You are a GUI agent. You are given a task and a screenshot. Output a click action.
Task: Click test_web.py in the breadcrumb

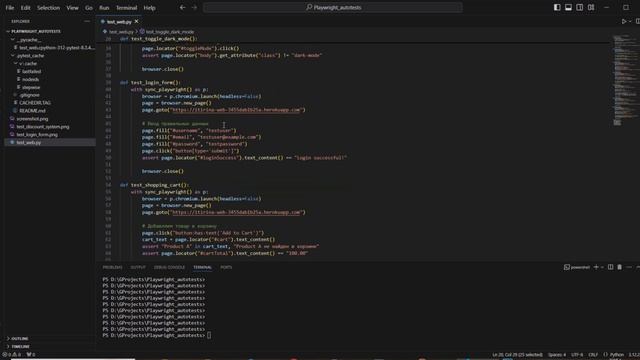pos(121,31)
